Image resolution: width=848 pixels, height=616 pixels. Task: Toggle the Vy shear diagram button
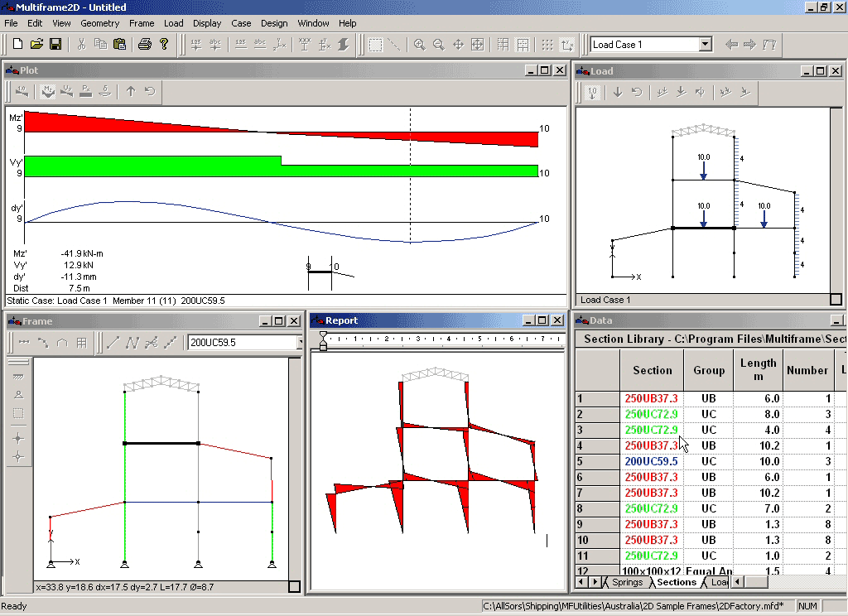coord(66,91)
